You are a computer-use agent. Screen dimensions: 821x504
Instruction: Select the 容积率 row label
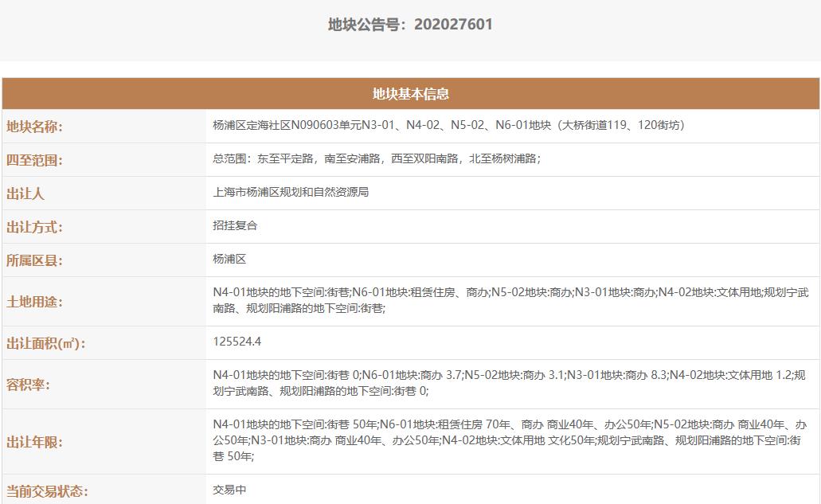29,385
